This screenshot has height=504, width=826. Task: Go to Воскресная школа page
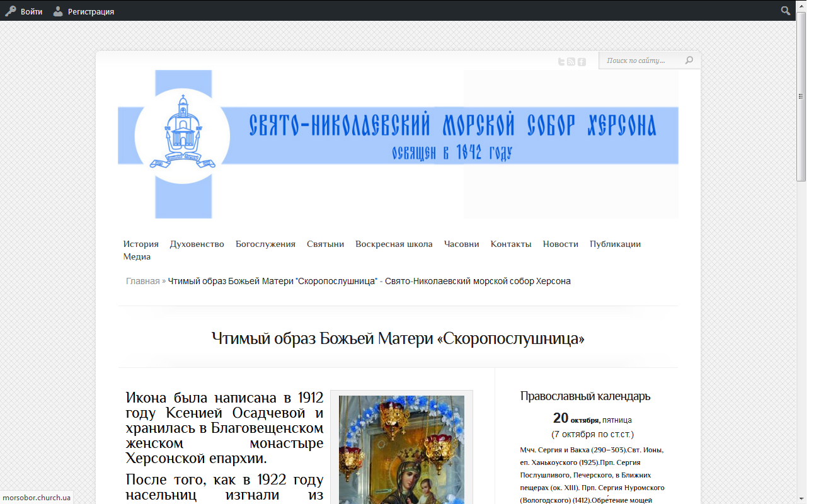click(394, 244)
